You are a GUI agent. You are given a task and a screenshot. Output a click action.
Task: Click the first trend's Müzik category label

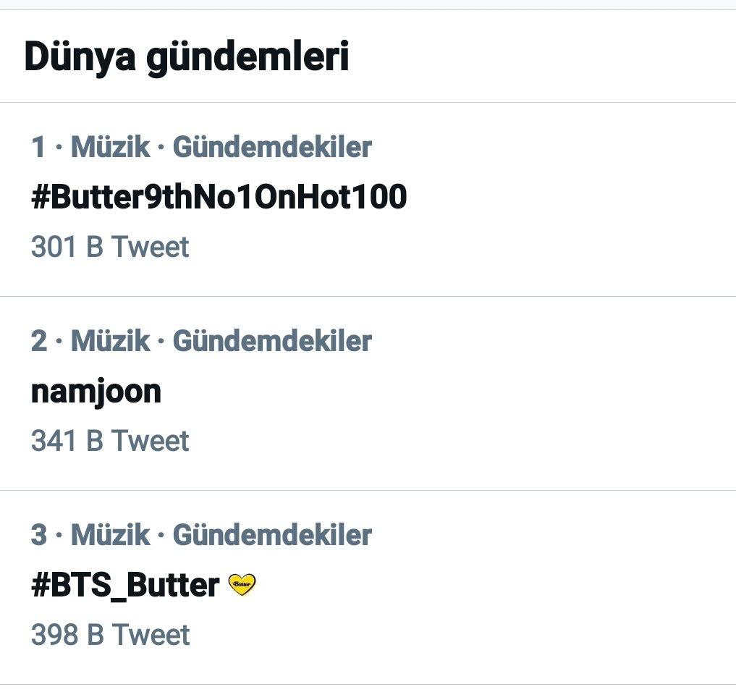pos(110,147)
